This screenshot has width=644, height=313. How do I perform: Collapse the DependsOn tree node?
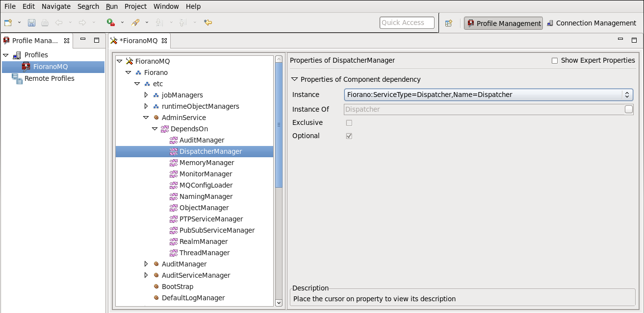click(x=155, y=129)
